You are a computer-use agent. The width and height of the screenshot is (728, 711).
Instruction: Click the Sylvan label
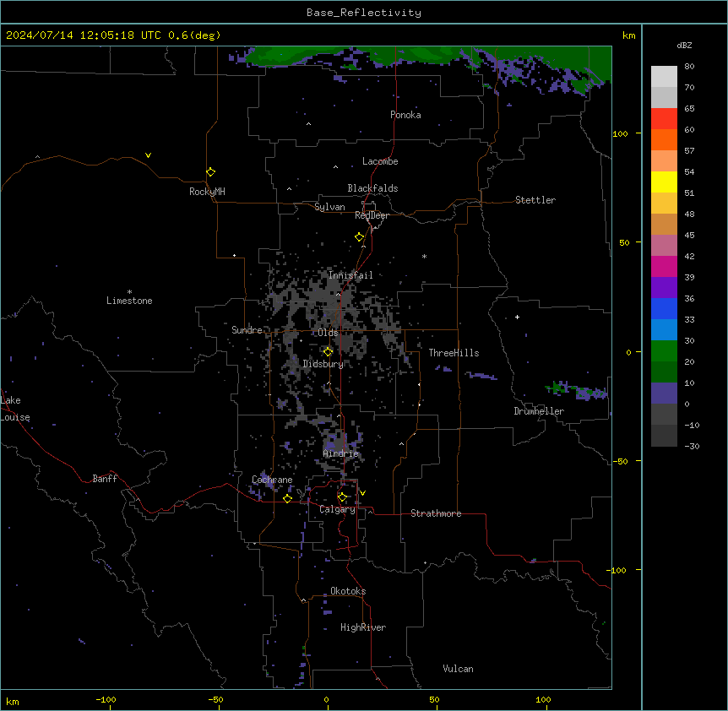click(x=329, y=207)
